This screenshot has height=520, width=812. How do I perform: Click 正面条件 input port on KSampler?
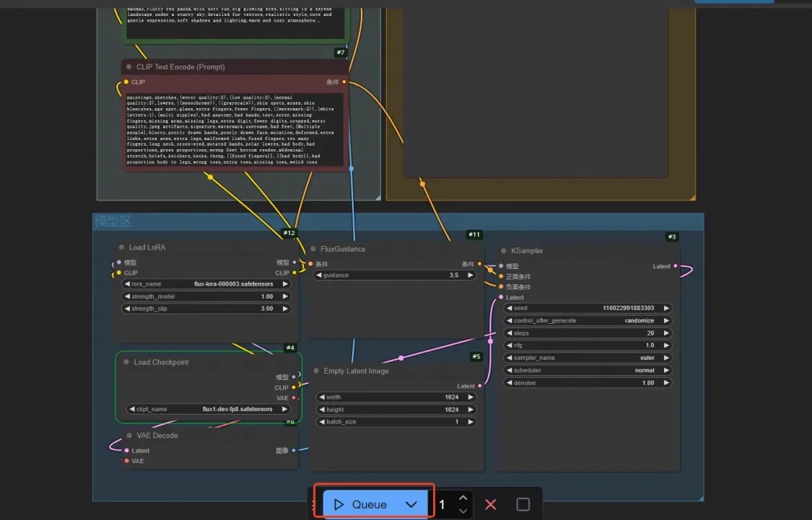click(x=501, y=276)
